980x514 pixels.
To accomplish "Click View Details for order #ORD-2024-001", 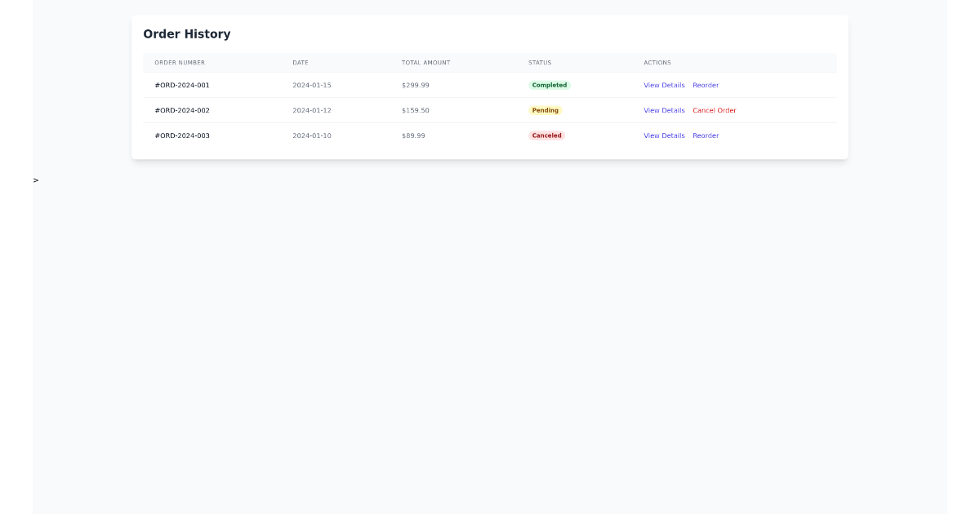I will (664, 85).
